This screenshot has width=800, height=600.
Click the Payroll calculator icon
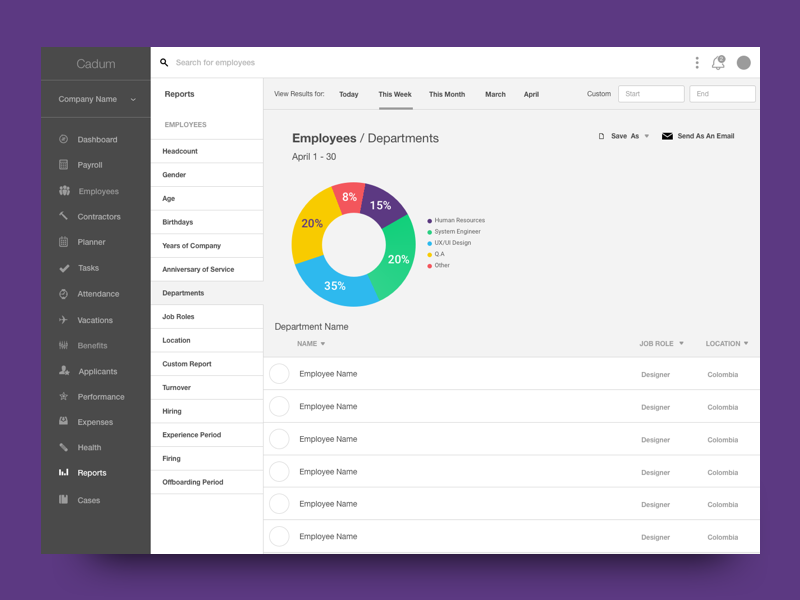(x=63, y=164)
